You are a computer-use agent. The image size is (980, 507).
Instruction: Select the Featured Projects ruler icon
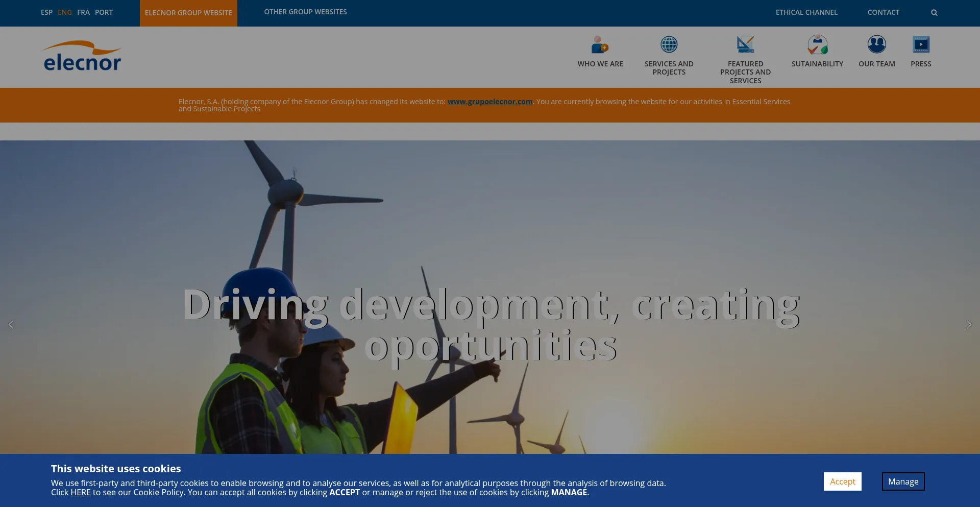coord(745,45)
